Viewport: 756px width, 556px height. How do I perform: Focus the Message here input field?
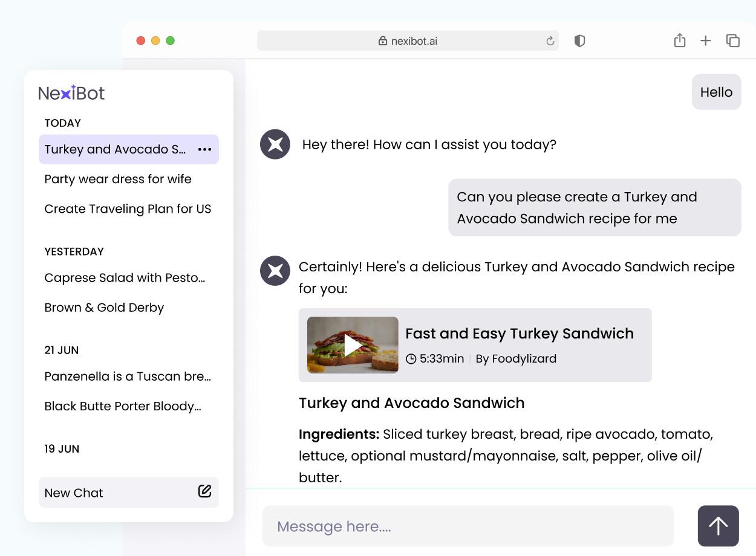pyautogui.click(x=468, y=526)
